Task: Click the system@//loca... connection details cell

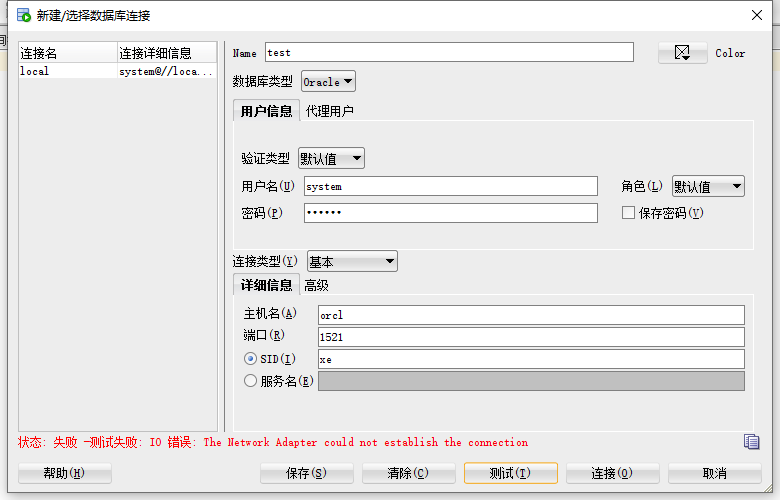Action: tap(167, 71)
